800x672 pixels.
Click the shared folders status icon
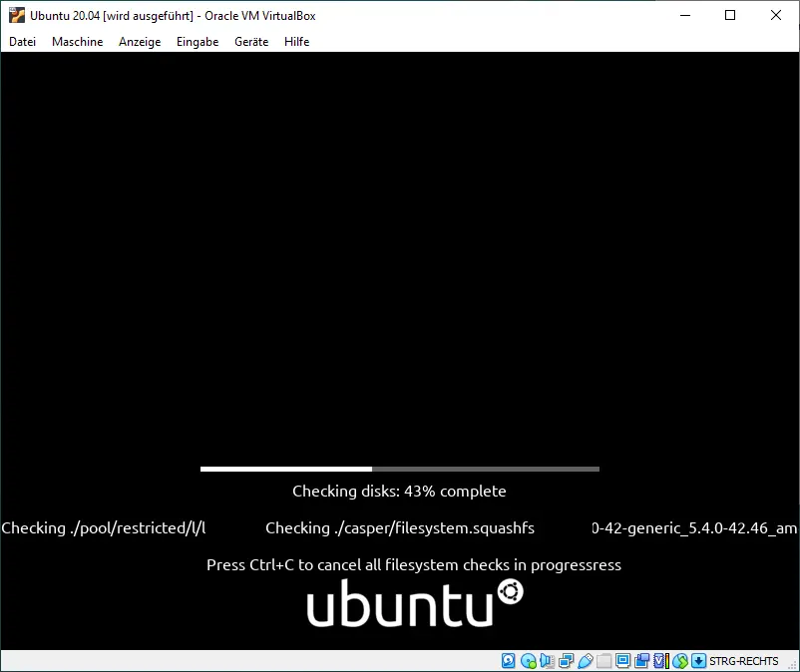(x=603, y=661)
